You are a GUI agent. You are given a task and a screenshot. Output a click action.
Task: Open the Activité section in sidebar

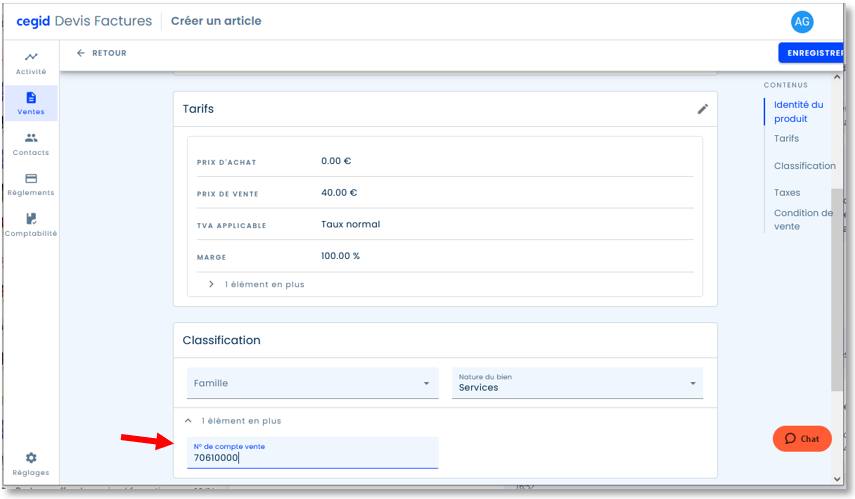pos(31,63)
